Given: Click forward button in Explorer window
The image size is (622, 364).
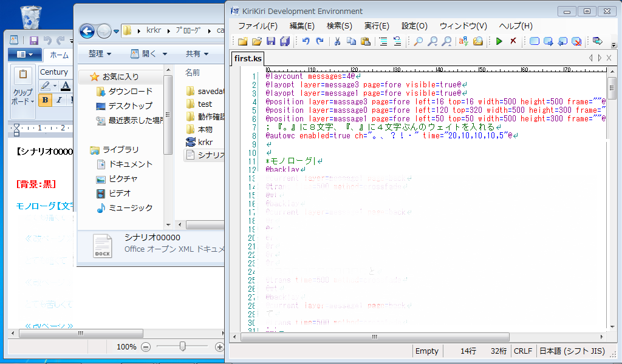Looking at the screenshot, I should click(x=104, y=31).
